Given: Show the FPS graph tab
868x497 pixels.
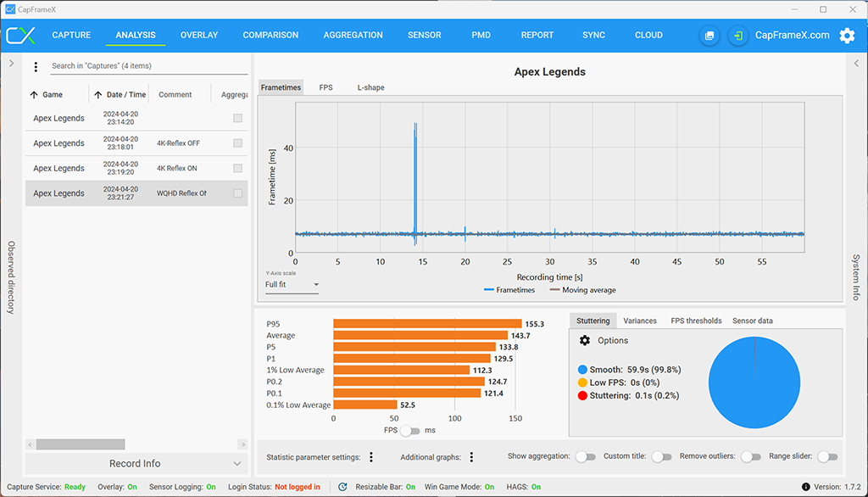Looking at the screenshot, I should (326, 87).
